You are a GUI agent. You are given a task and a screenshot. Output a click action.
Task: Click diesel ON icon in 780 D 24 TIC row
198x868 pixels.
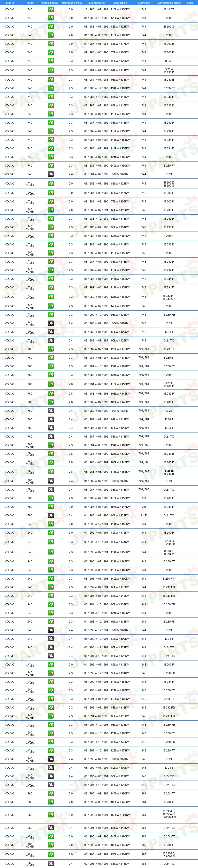pos(51,515)
